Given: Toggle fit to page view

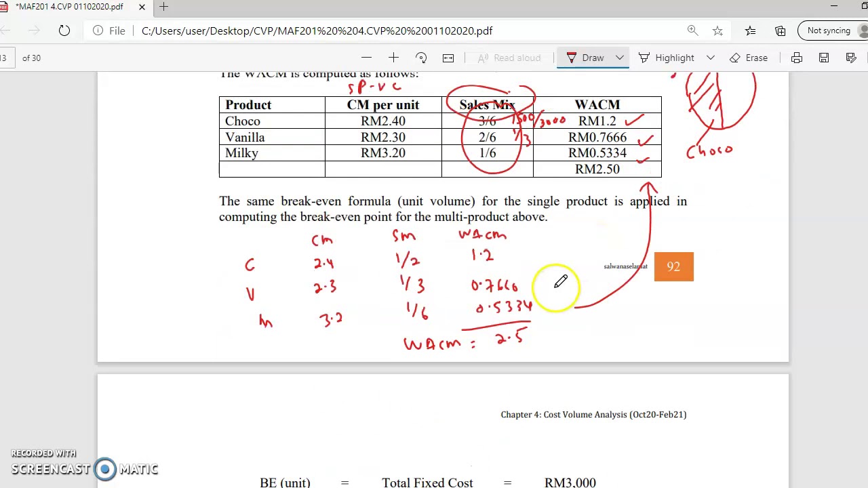Looking at the screenshot, I should pyautogui.click(x=448, y=58).
